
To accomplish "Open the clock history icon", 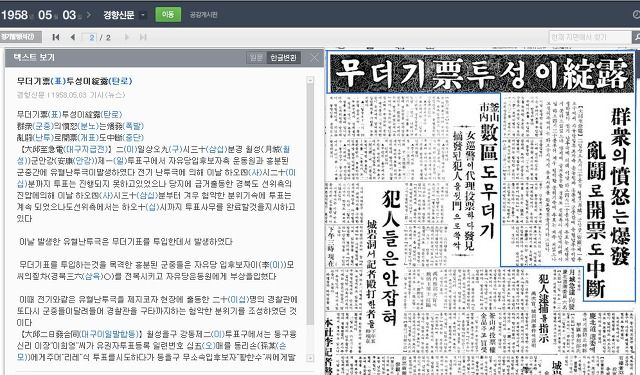I will click(636, 15).
